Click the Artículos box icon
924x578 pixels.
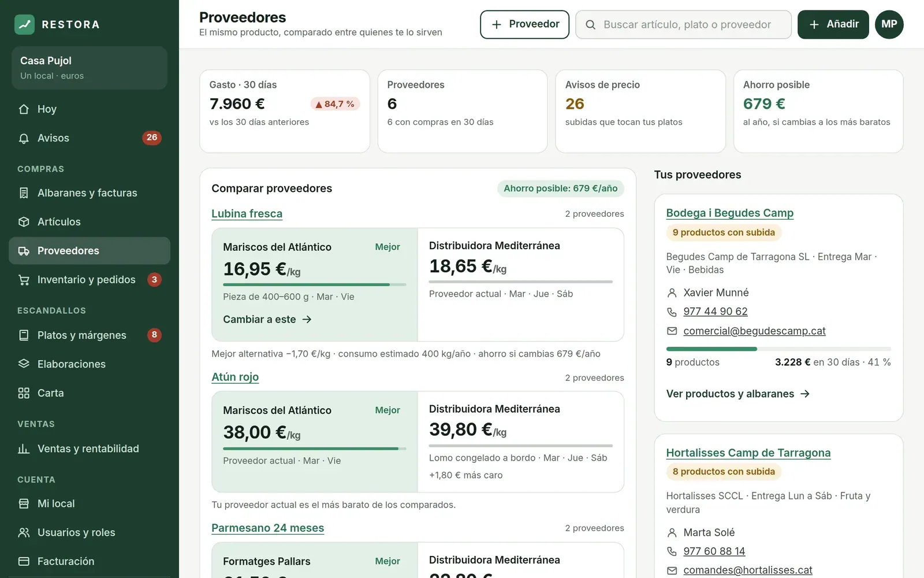coord(24,222)
